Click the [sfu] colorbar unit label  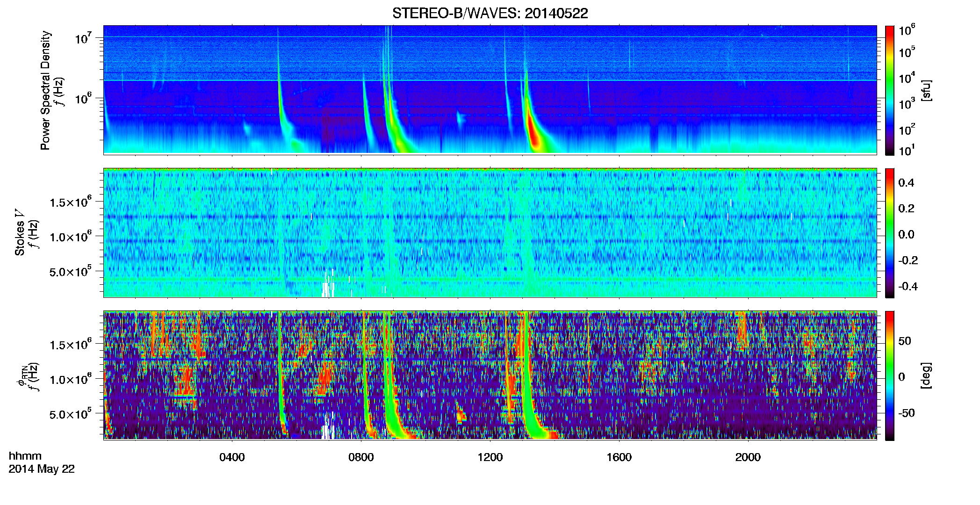click(926, 90)
